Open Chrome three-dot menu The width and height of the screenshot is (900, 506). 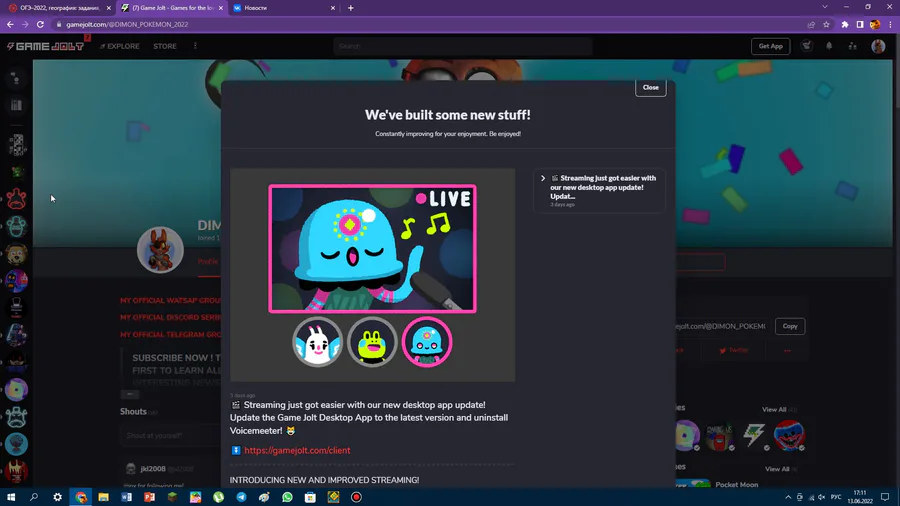[x=890, y=25]
